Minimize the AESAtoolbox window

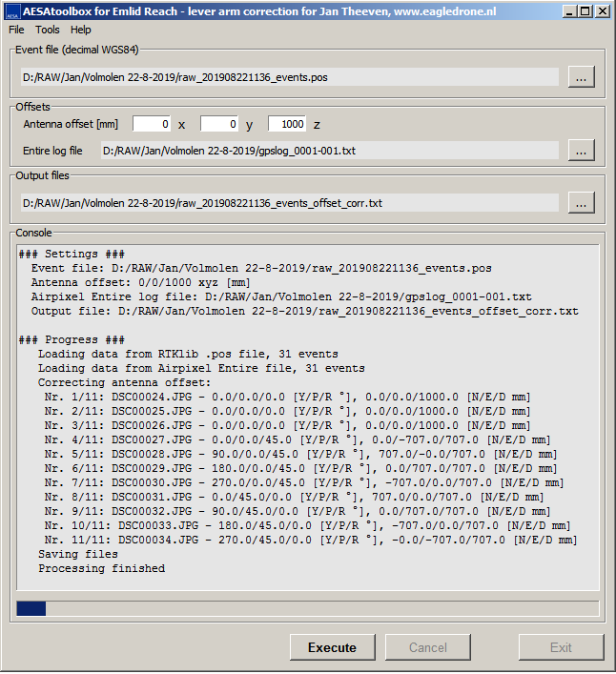(569, 11)
